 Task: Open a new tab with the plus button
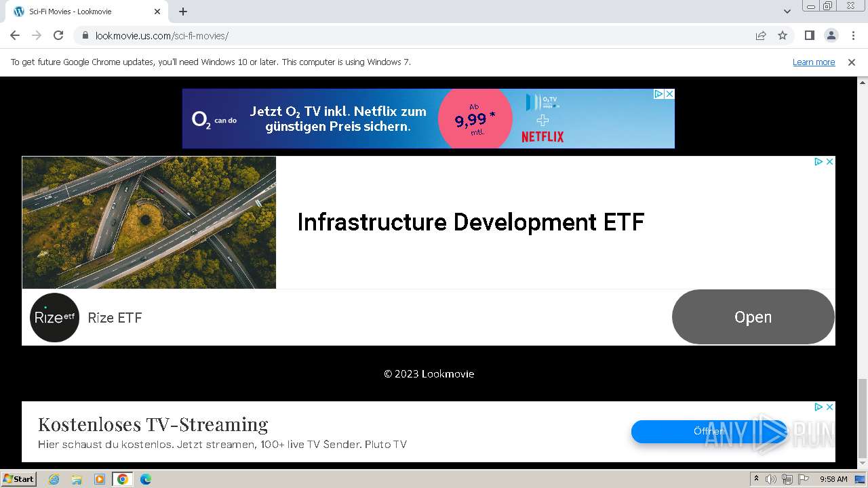point(183,12)
